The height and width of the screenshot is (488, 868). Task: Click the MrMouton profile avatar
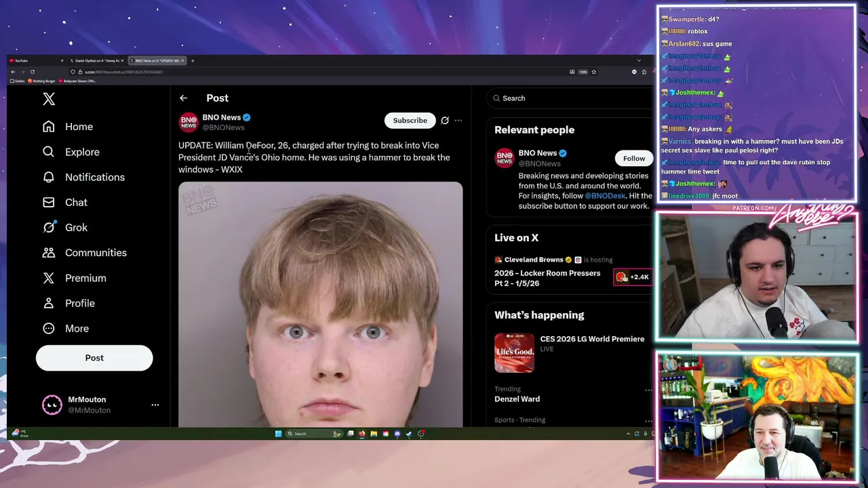(x=52, y=405)
